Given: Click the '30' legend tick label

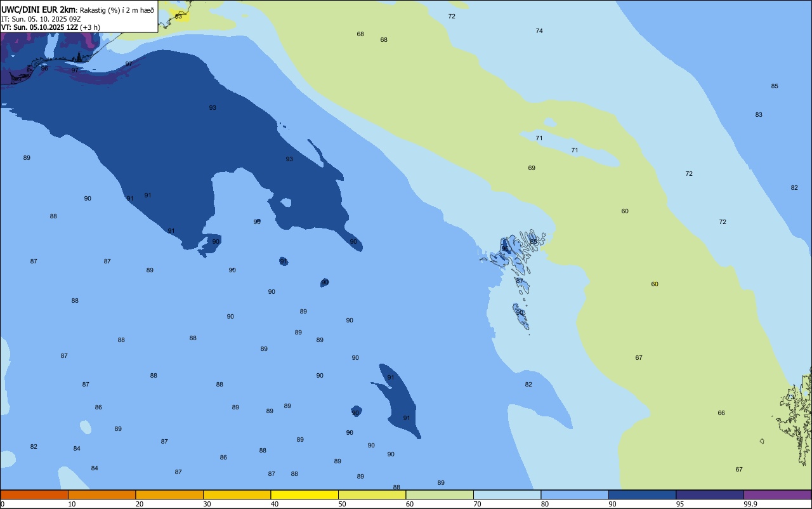Looking at the screenshot, I should point(207,504).
